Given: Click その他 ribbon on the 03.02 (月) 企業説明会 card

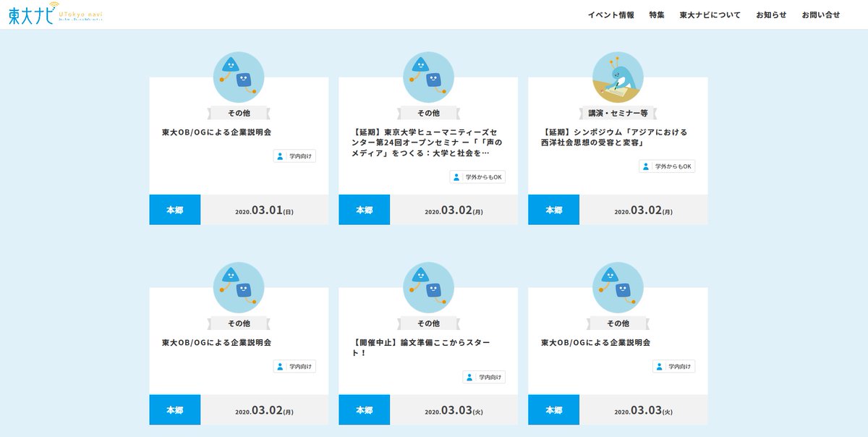Looking at the screenshot, I should (239, 323).
